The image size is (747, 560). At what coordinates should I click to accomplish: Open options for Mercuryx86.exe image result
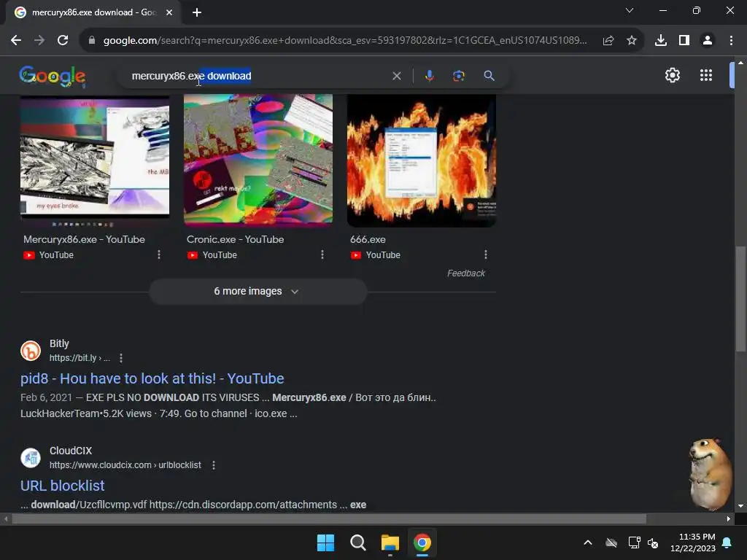159,254
